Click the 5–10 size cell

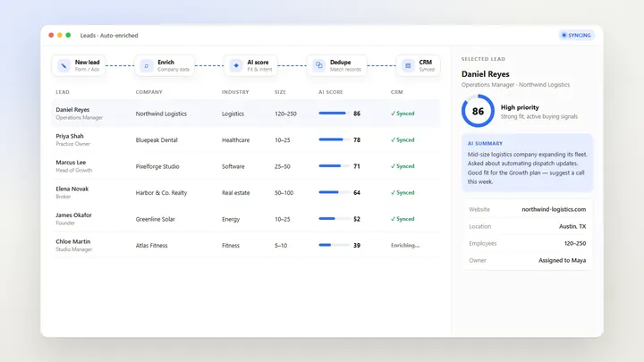pyautogui.click(x=281, y=246)
